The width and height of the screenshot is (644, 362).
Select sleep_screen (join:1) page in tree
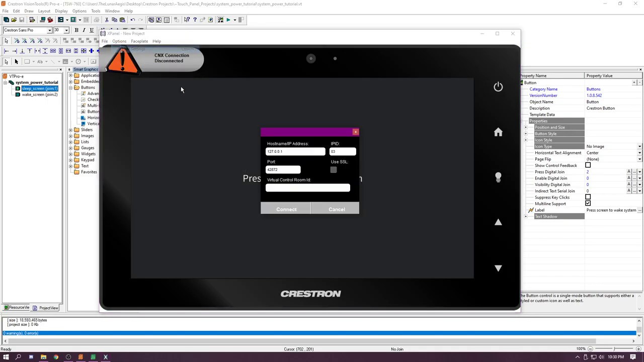point(39,88)
